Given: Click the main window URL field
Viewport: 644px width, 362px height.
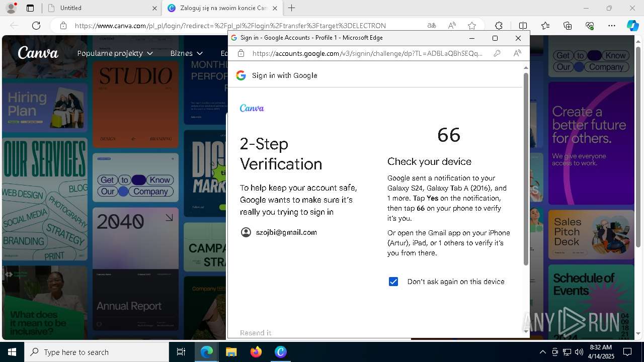Looking at the screenshot, I should (x=230, y=26).
